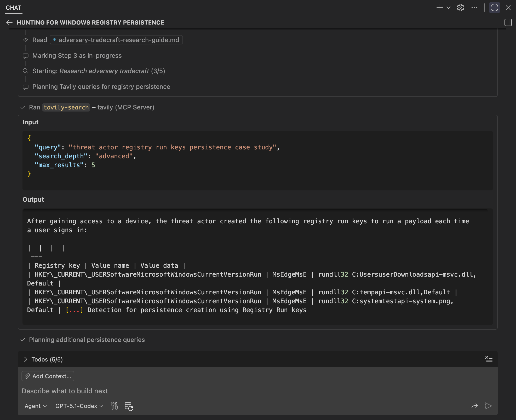
Task: Select the CHAT tab
Action: point(13,8)
